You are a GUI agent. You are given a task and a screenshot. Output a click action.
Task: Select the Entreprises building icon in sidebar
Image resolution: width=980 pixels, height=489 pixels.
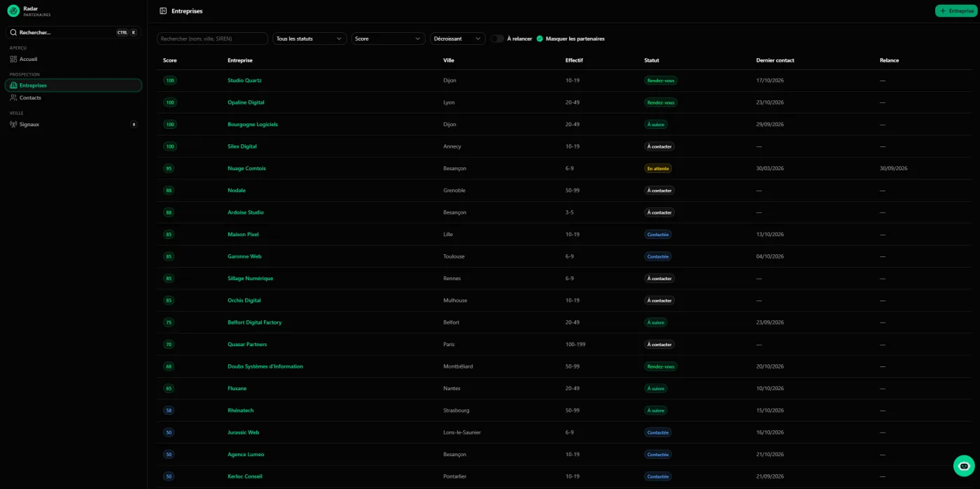click(x=13, y=85)
